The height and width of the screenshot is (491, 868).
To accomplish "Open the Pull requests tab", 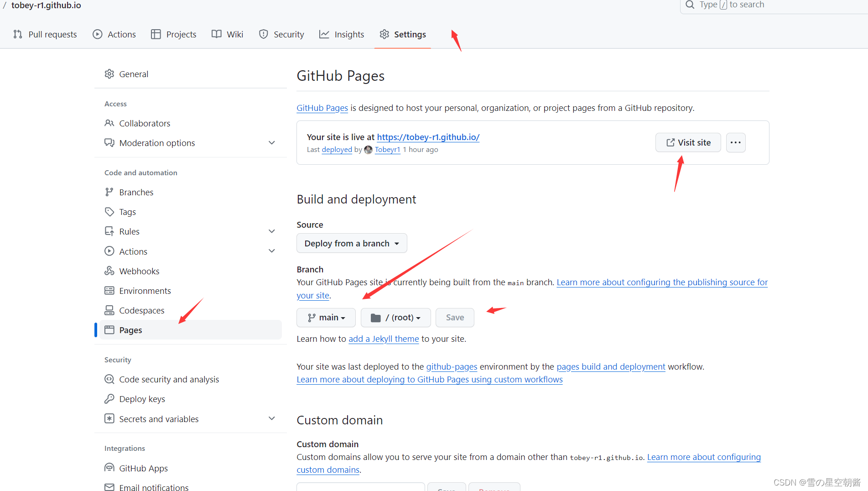I will click(45, 34).
